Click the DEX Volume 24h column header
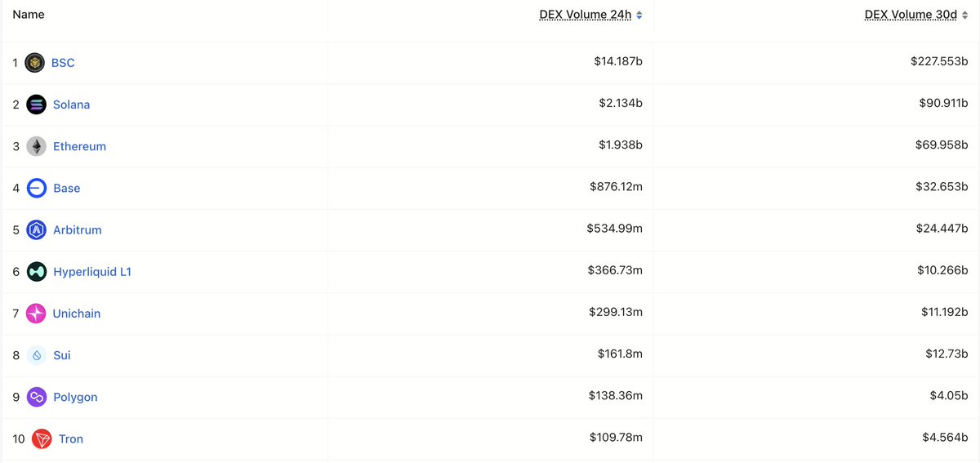The width and height of the screenshot is (980, 463). pyautogui.click(x=586, y=15)
